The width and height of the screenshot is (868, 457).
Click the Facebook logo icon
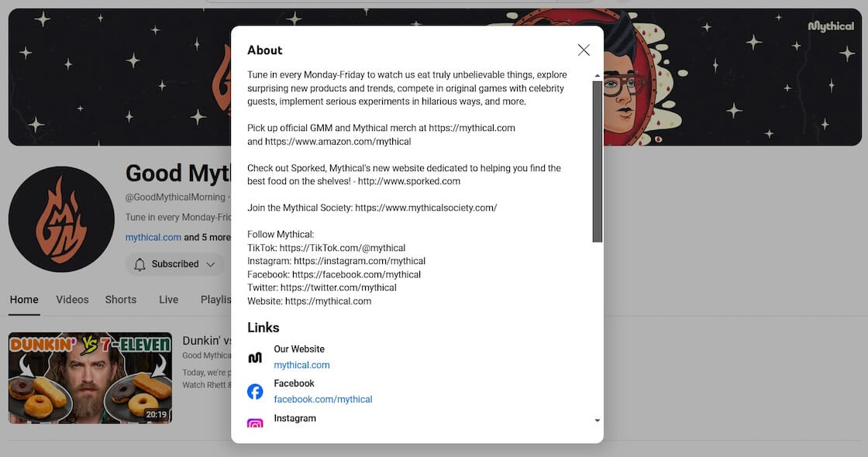point(255,391)
